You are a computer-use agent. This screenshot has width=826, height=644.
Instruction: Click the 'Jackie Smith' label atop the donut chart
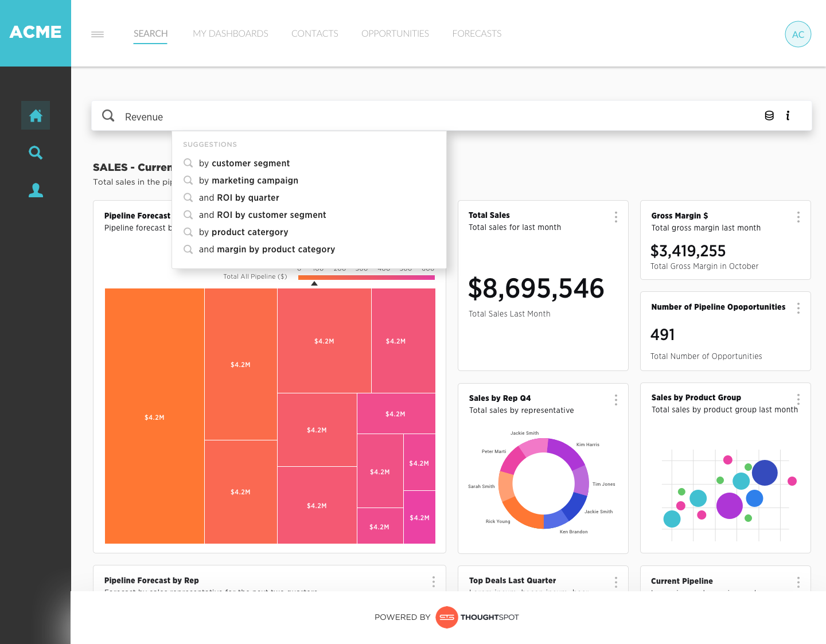(x=524, y=433)
